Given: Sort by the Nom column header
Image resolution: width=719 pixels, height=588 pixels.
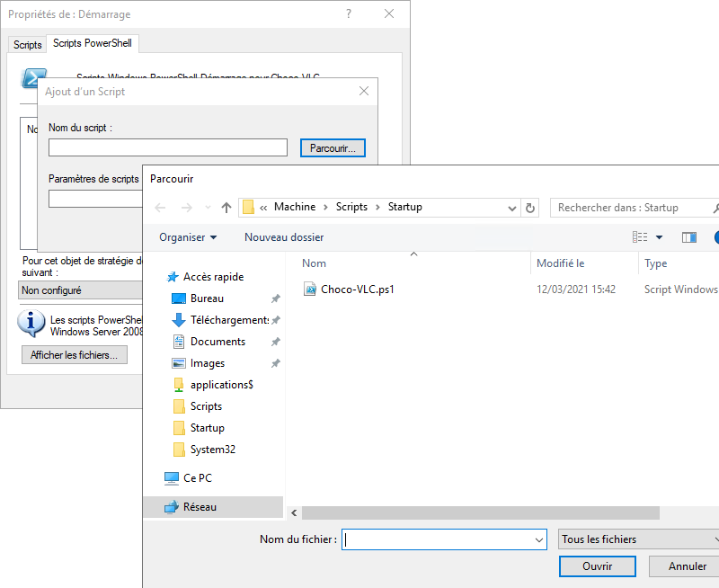Looking at the screenshot, I should tap(314, 263).
